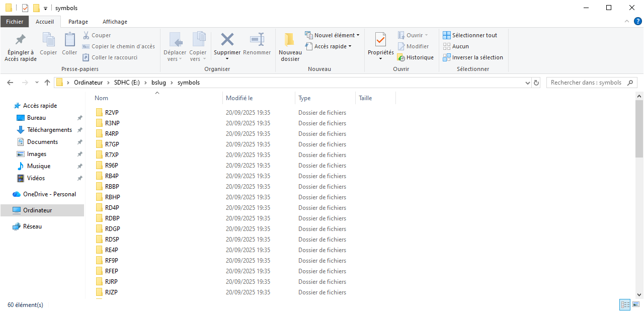Select the RDSP folder

coord(112,240)
